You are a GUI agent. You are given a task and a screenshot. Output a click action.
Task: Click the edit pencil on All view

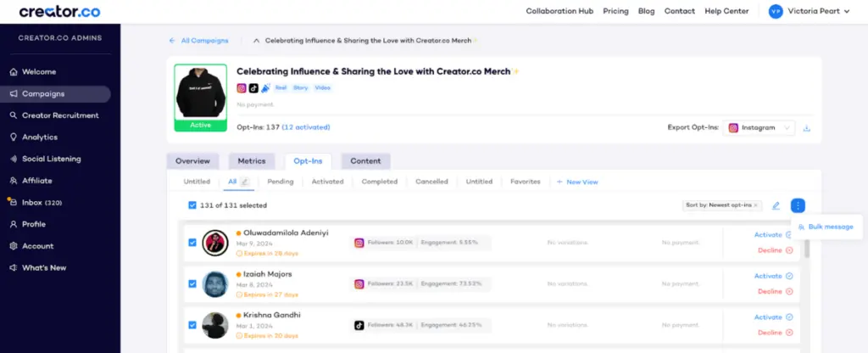click(245, 182)
